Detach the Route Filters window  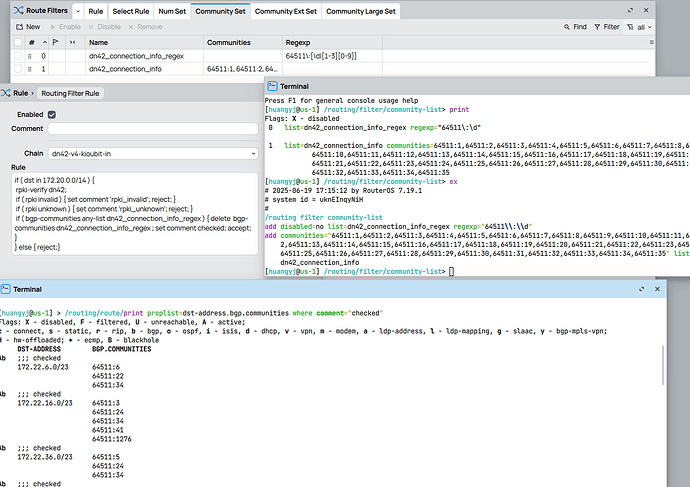pos(630,10)
